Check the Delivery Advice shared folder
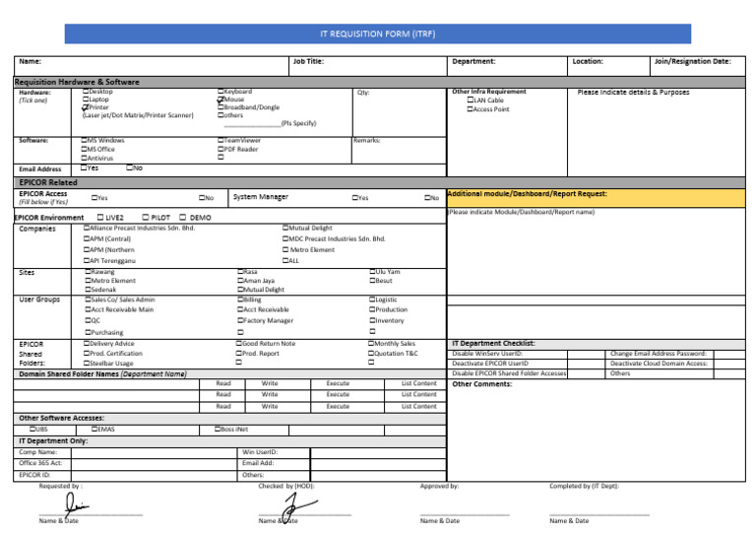 [x=87, y=344]
